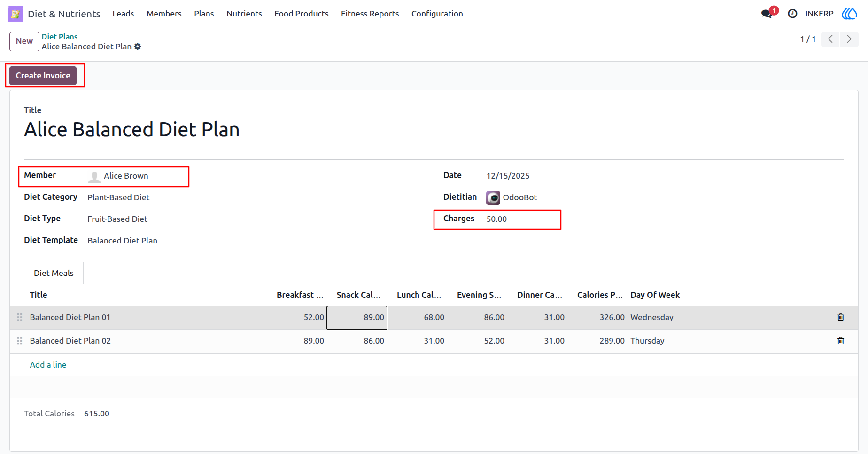Open the Members menu
Screen dimensions: 868x454
click(x=164, y=14)
